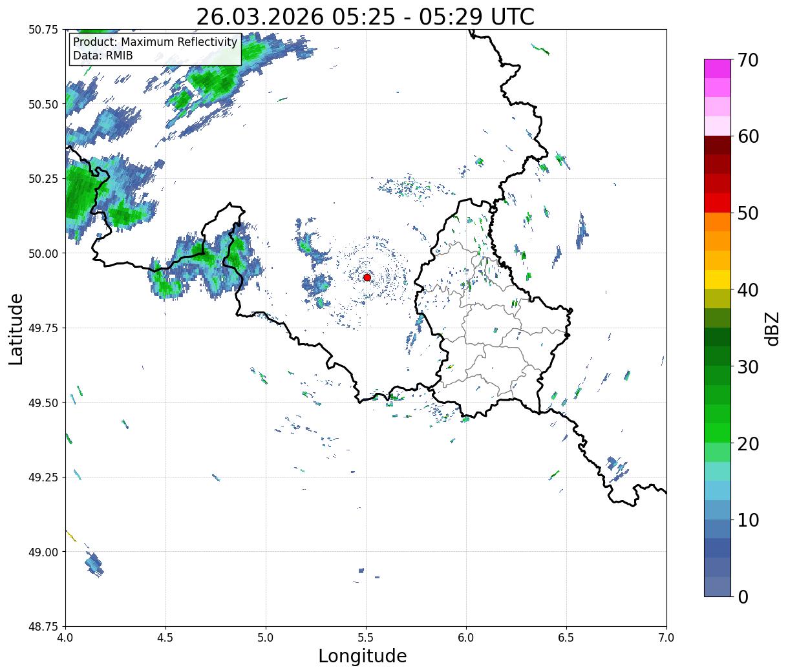
Task: Click the latitude tick label 50.25
Action: [x=43, y=179]
